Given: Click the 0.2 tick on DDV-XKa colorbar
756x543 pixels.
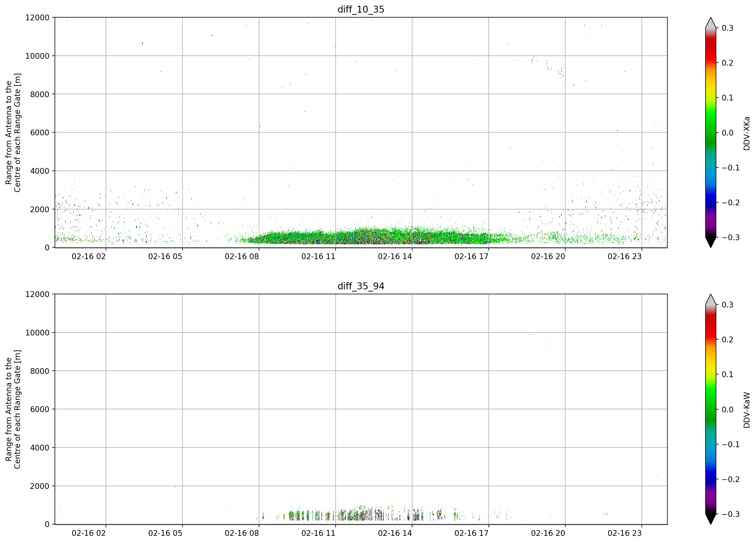Looking at the screenshot, I should point(728,63).
